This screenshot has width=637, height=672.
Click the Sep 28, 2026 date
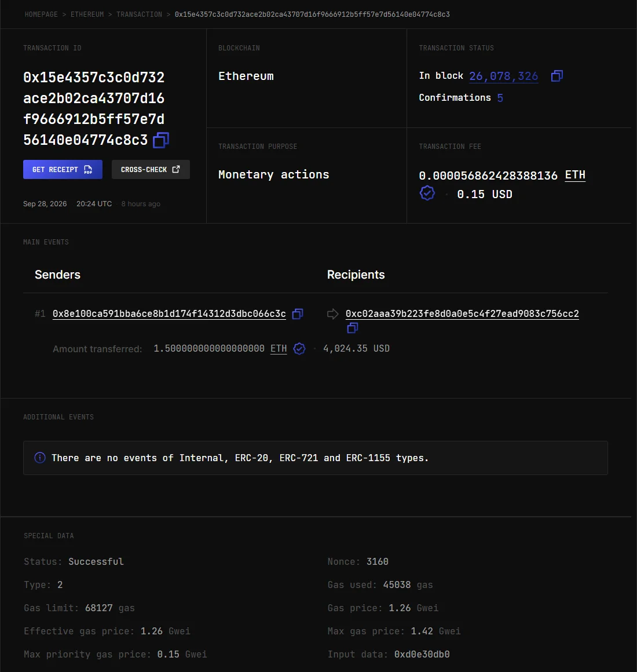pos(45,203)
